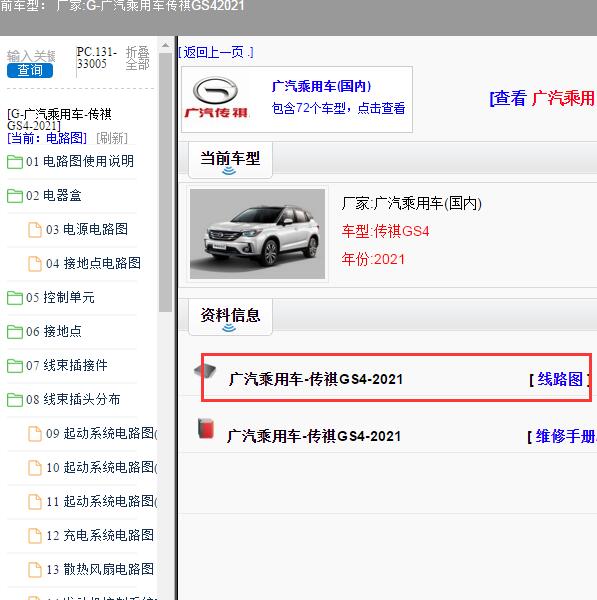Open the 广汽乘用车(国内) brand link
Screen dimensions: 597x600
[321, 86]
